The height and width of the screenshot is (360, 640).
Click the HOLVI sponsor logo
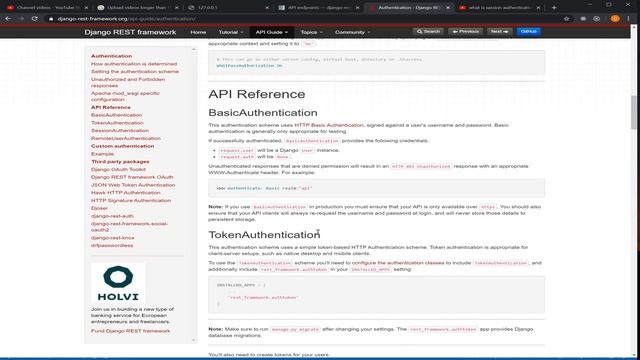point(118,283)
